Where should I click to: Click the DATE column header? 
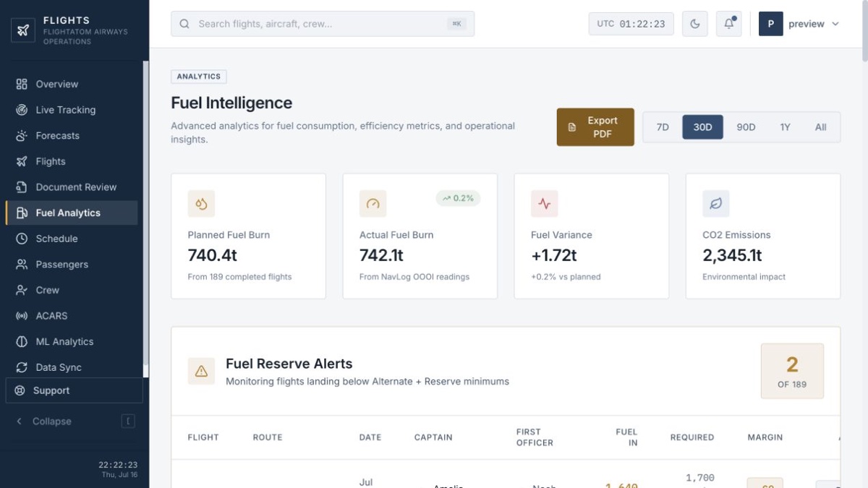[370, 437]
